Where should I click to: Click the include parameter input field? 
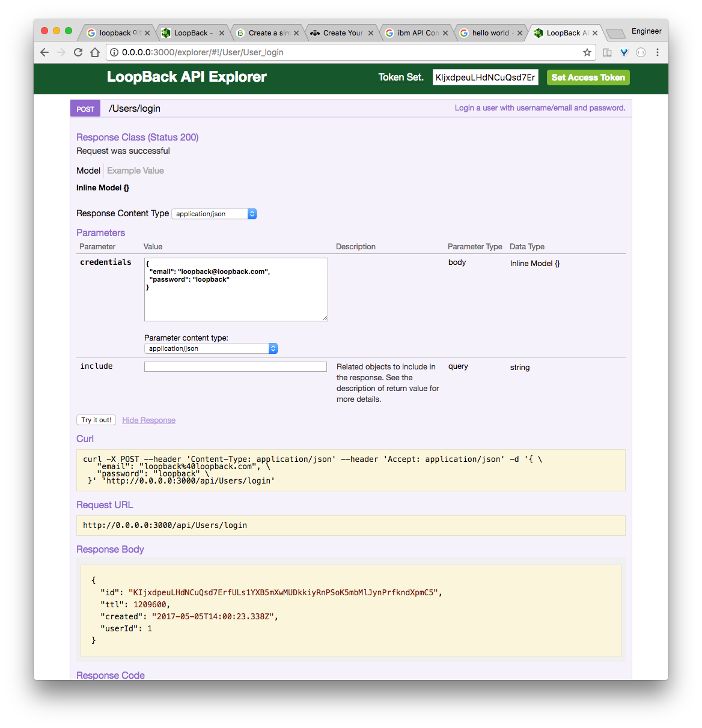point(236,366)
